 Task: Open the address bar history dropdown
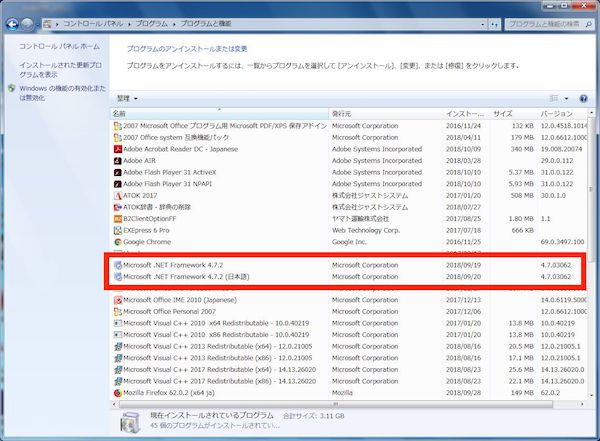[x=483, y=24]
